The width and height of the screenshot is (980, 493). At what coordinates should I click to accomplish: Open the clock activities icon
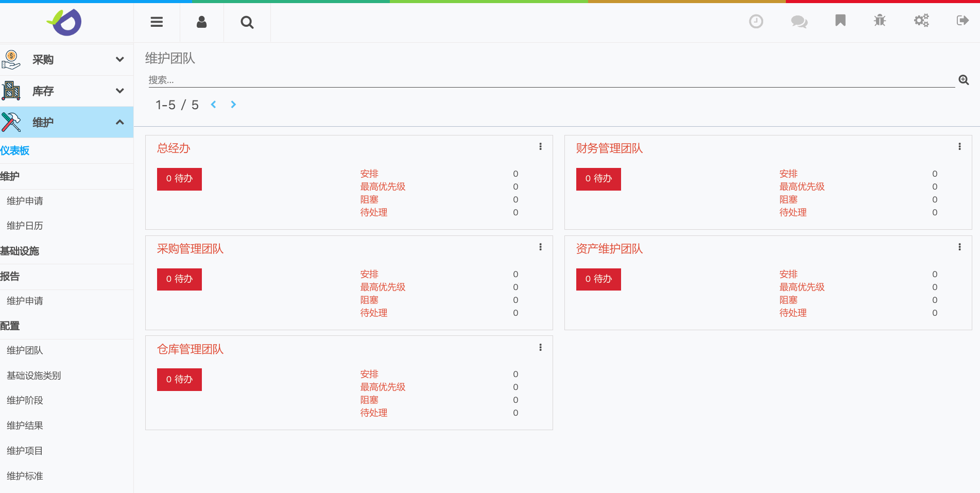(755, 21)
